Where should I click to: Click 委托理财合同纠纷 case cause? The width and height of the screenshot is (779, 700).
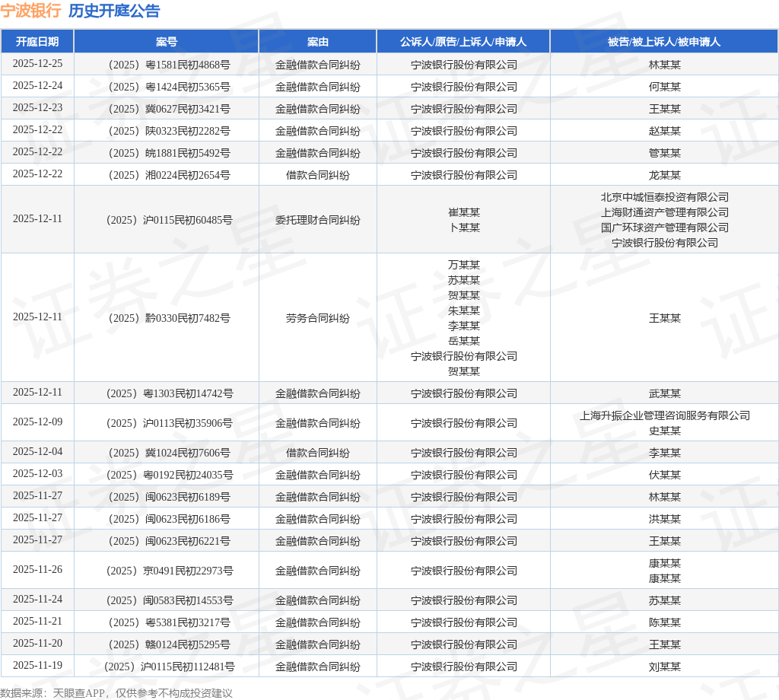318,220
